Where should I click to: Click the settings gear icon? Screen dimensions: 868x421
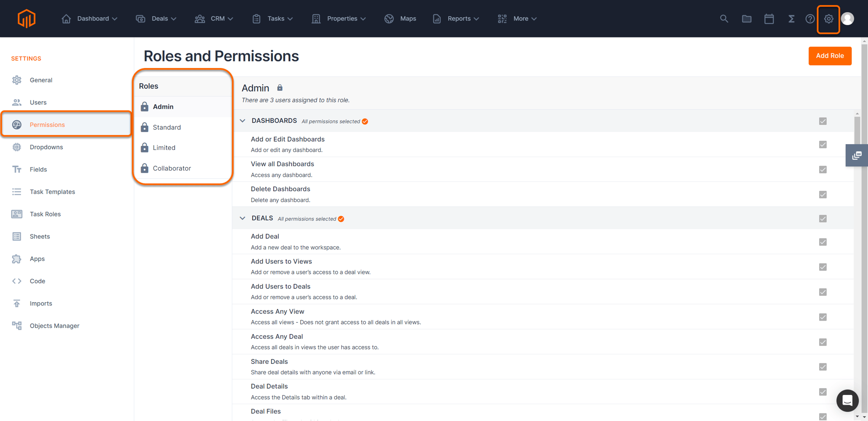[x=828, y=18]
